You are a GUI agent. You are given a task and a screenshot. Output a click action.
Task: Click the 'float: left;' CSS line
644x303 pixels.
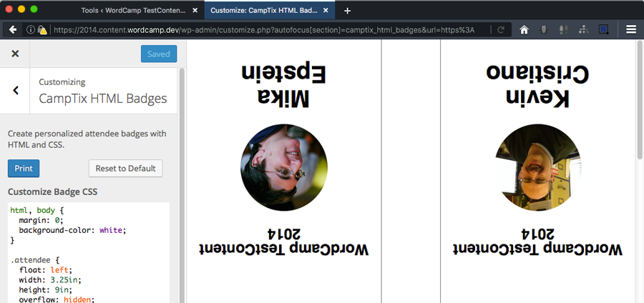[45, 270]
